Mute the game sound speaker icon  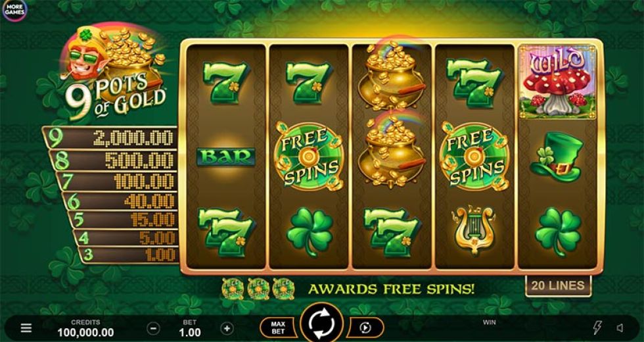(620, 328)
